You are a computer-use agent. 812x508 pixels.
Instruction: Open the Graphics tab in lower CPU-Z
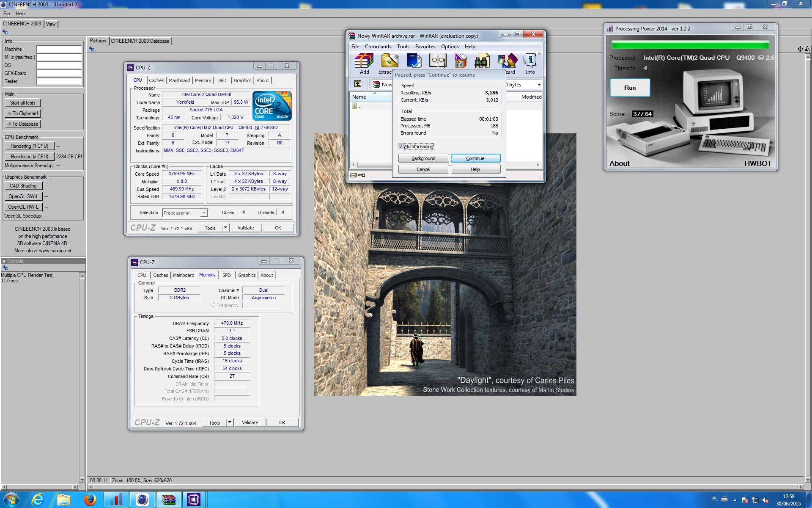(247, 275)
